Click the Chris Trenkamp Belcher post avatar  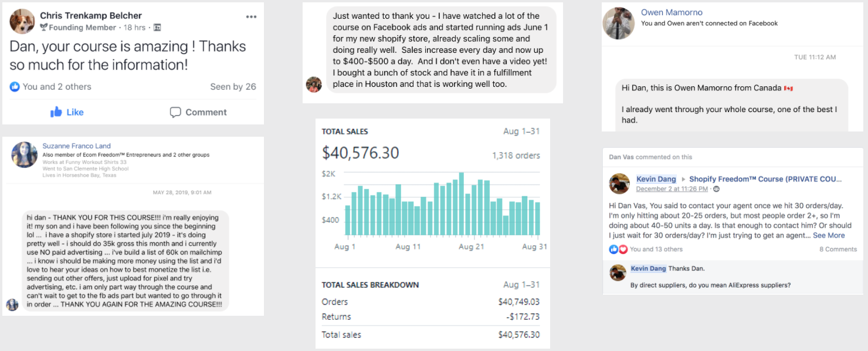[22, 21]
